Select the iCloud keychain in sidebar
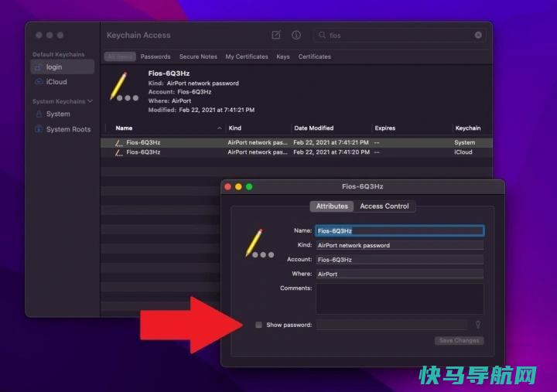557x392 pixels. (63, 82)
